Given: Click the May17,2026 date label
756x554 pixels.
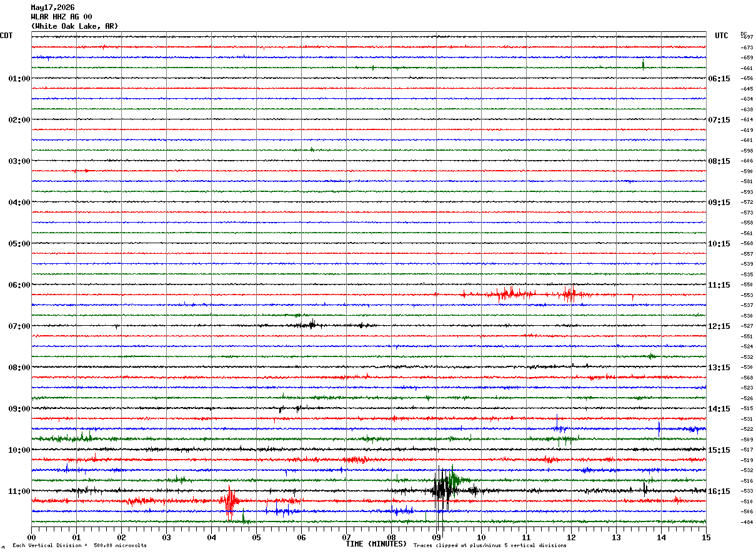Looking at the screenshot, I should tap(52, 8).
